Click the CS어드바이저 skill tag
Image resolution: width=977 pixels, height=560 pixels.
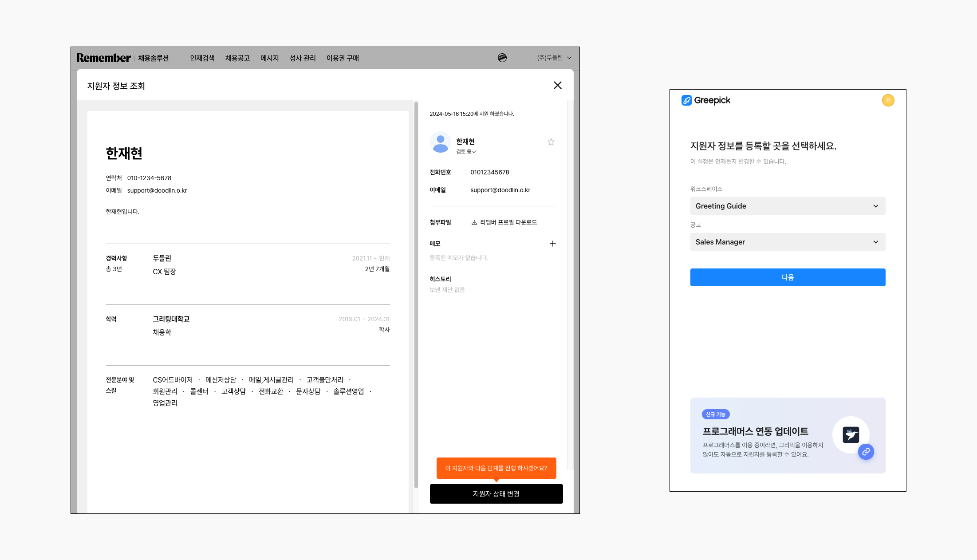point(173,380)
